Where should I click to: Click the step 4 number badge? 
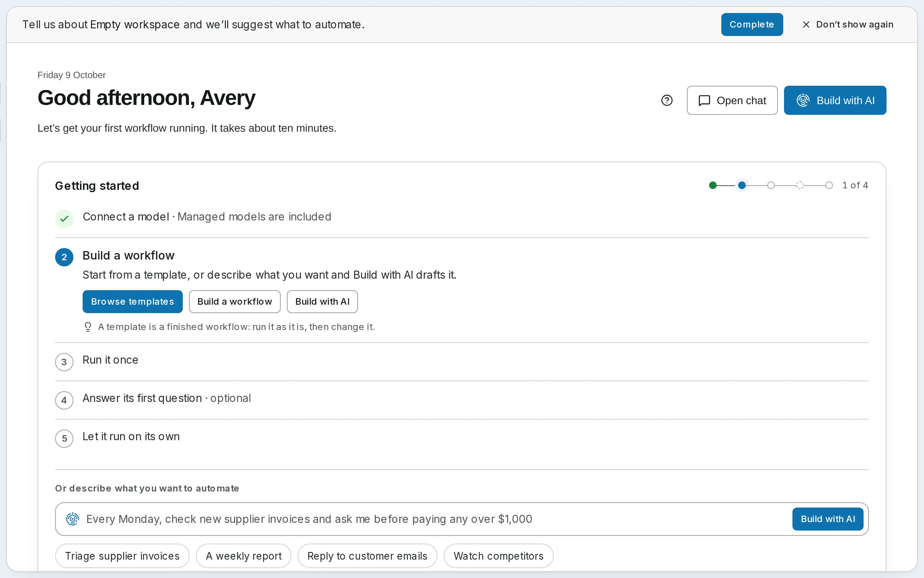click(x=64, y=400)
